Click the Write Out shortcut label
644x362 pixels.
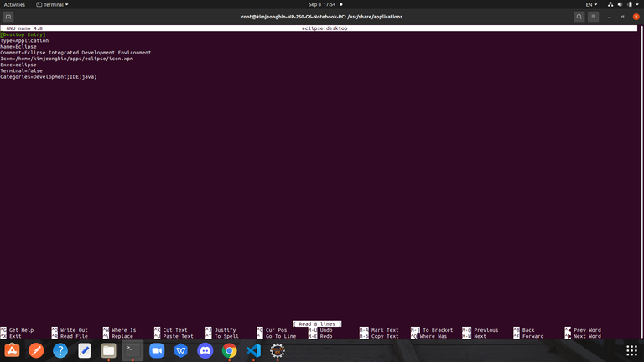pyautogui.click(x=74, y=330)
